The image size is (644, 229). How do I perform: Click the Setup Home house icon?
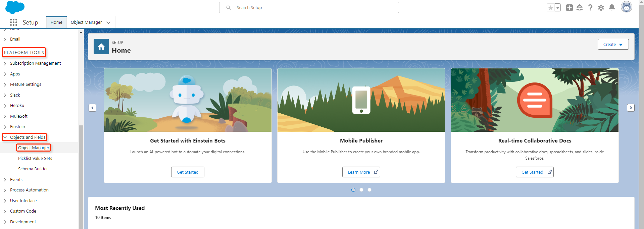(x=101, y=47)
